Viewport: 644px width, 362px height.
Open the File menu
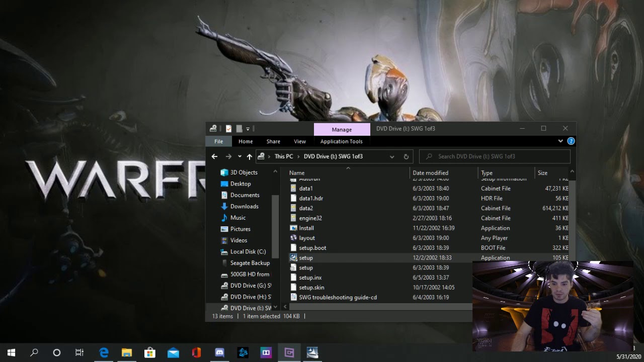(218, 141)
